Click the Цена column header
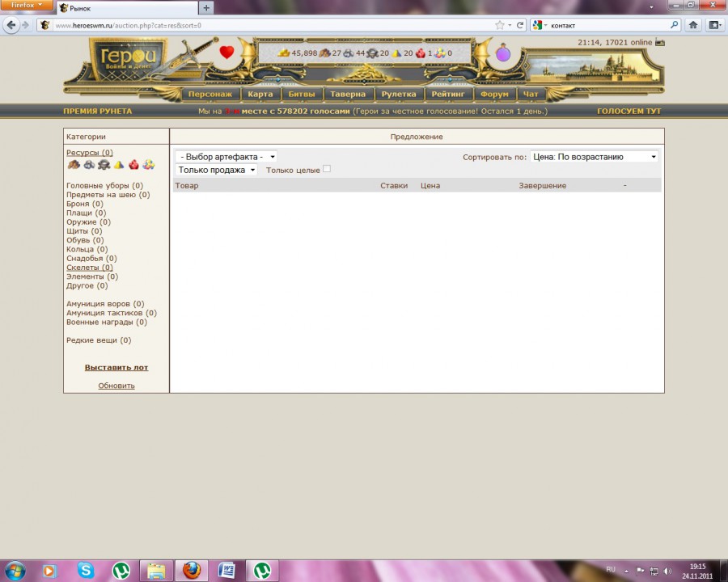728x582 pixels. coord(430,186)
